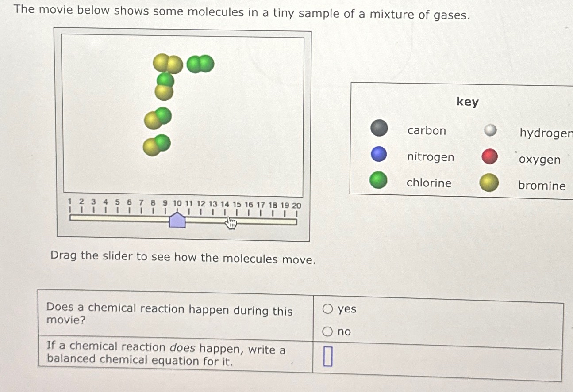The width and height of the screenshot is (573, 392).
Task: Click the green chlorine molecule near the top
Action: (x=201, y=64)
